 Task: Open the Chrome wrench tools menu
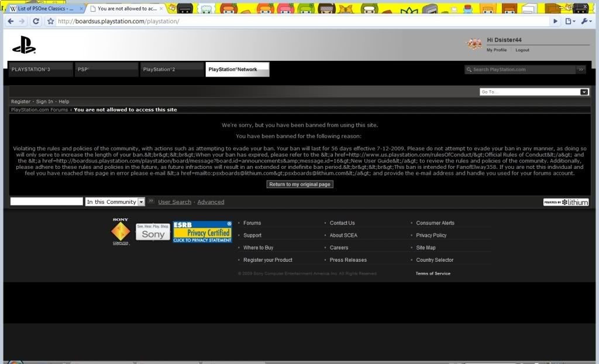pos(586,21)
